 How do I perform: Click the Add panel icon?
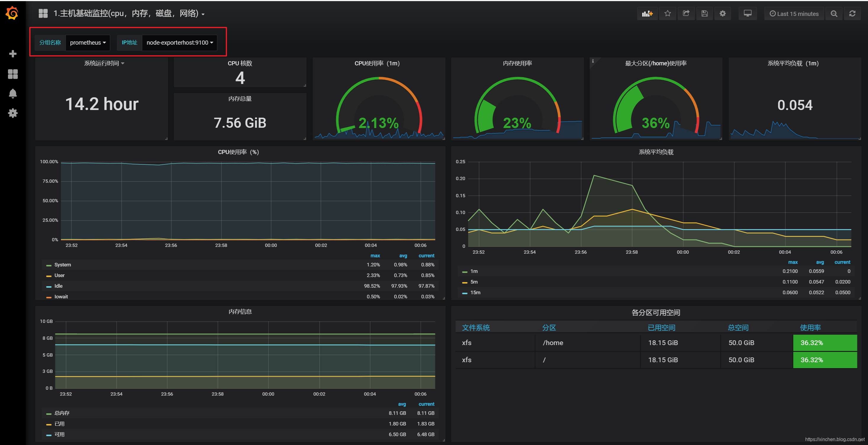647,14
